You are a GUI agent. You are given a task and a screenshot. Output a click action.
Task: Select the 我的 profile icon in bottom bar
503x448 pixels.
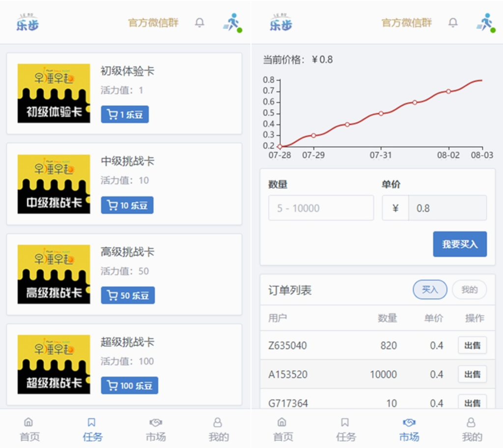(218, 421)
